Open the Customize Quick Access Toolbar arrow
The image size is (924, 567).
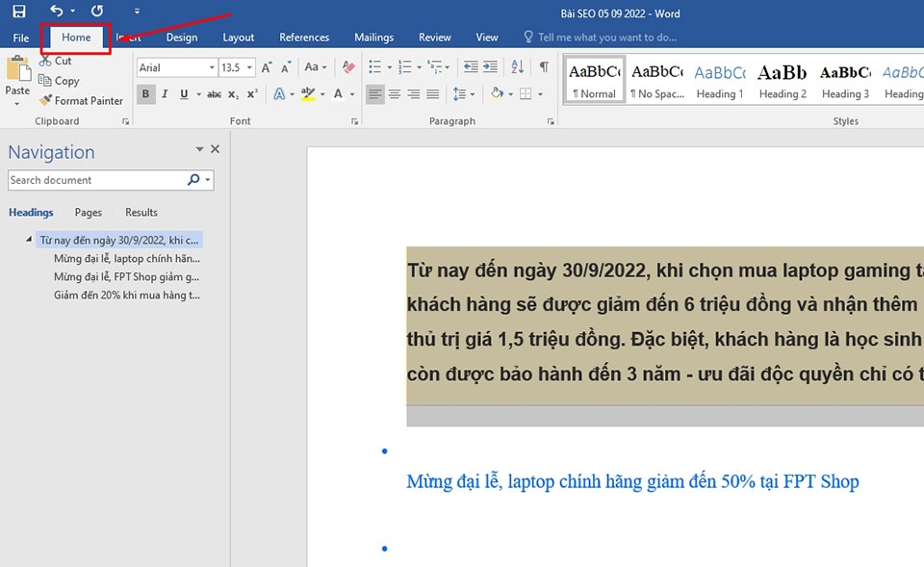click(137, 12)
